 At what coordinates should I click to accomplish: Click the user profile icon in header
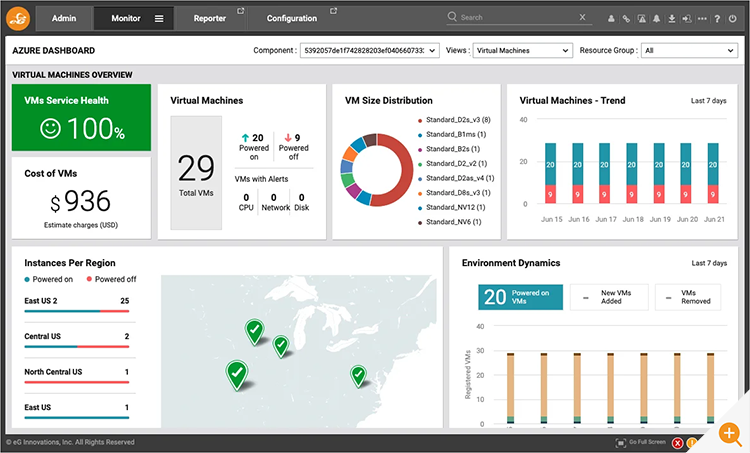(x=612, y=18)
